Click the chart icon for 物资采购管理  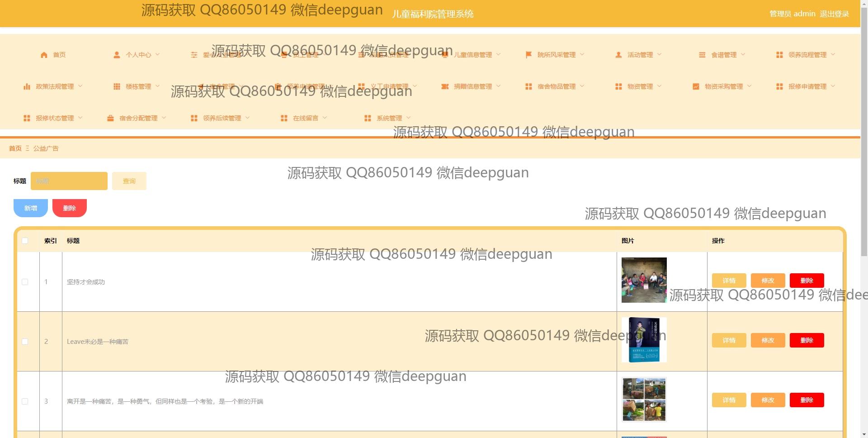(696, 86)
